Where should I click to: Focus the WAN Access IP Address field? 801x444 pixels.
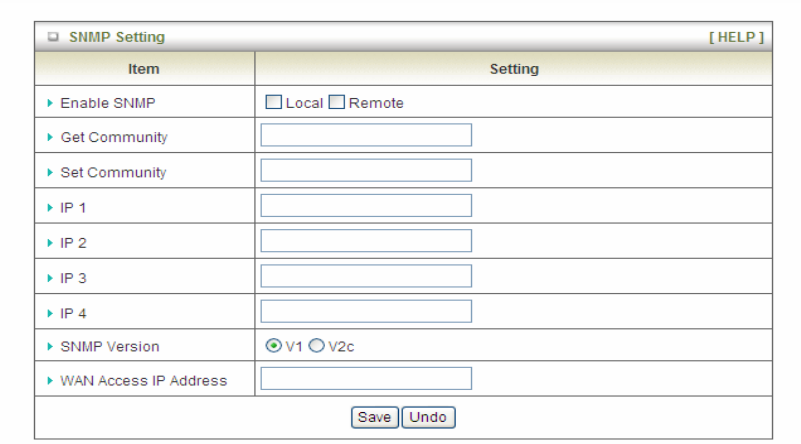(x=366, y=379)
